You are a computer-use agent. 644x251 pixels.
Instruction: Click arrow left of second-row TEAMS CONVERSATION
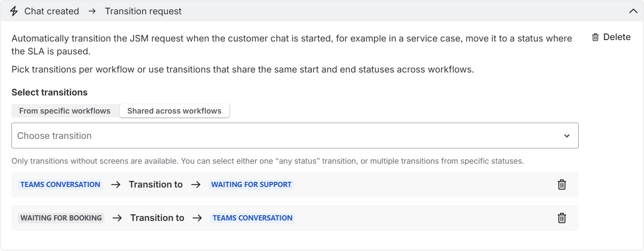197,218
